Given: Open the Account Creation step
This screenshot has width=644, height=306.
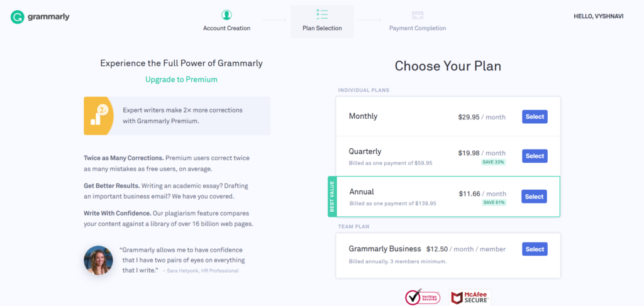Looking at the screenshot, I should 226,28.
